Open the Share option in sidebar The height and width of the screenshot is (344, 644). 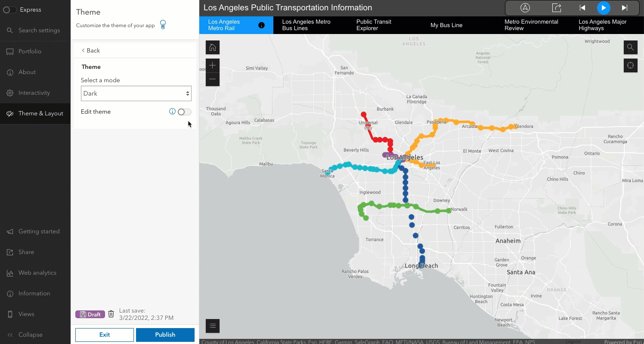[35, 252]
